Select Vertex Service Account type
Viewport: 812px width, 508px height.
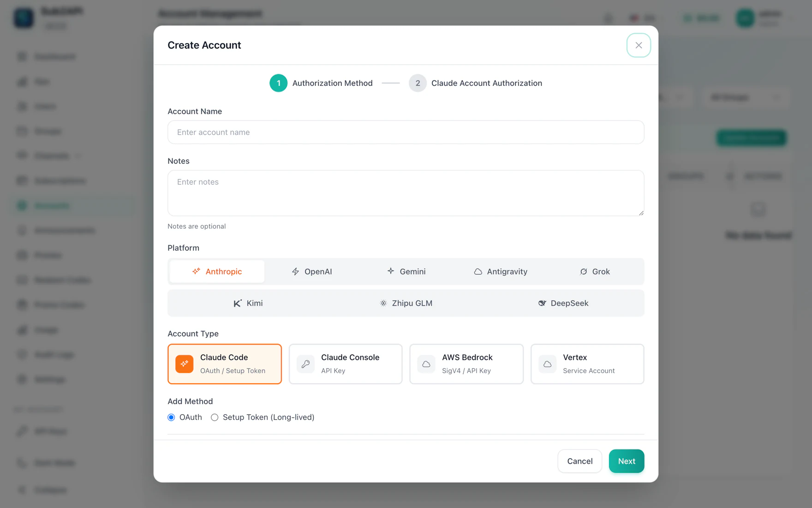(x=587, y=364)
